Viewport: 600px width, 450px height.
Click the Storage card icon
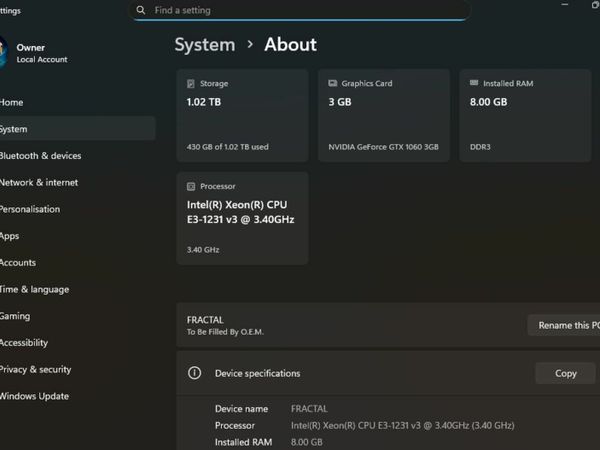click(x=190, y=84)
